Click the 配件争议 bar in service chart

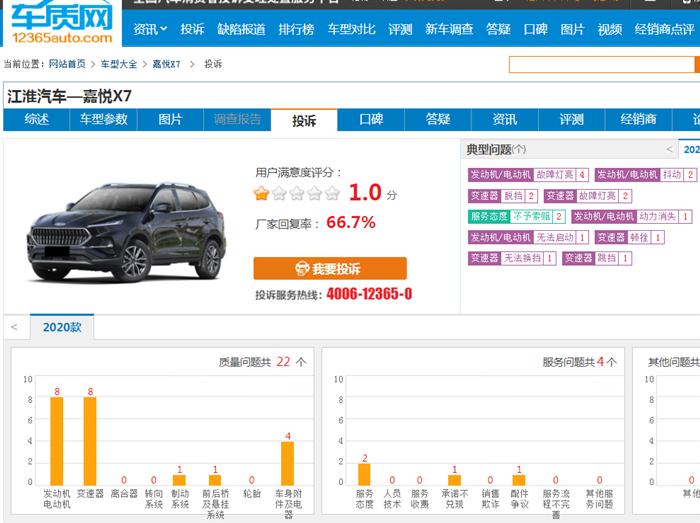[x=519, y=480]
